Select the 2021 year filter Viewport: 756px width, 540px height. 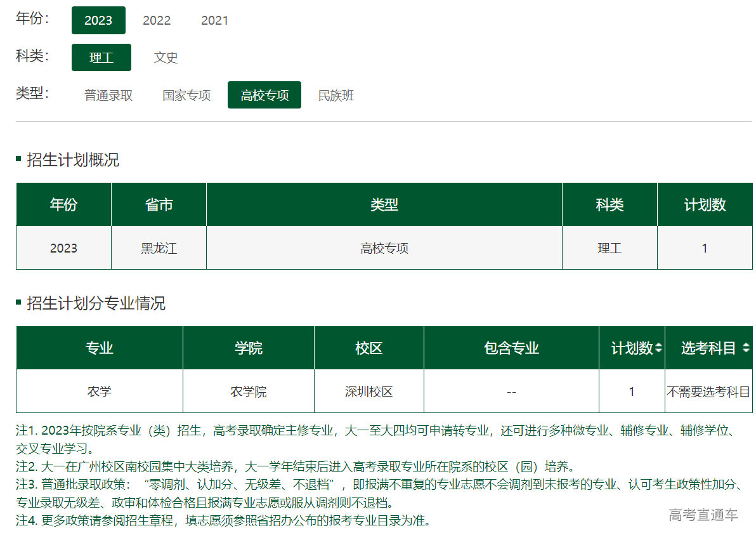tap(215, 20)
